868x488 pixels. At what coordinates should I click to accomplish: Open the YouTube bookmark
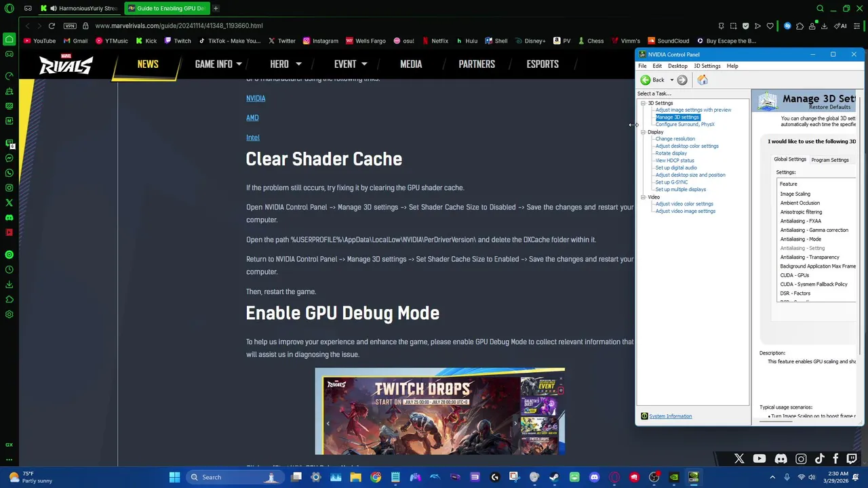[x=40, y=41]
